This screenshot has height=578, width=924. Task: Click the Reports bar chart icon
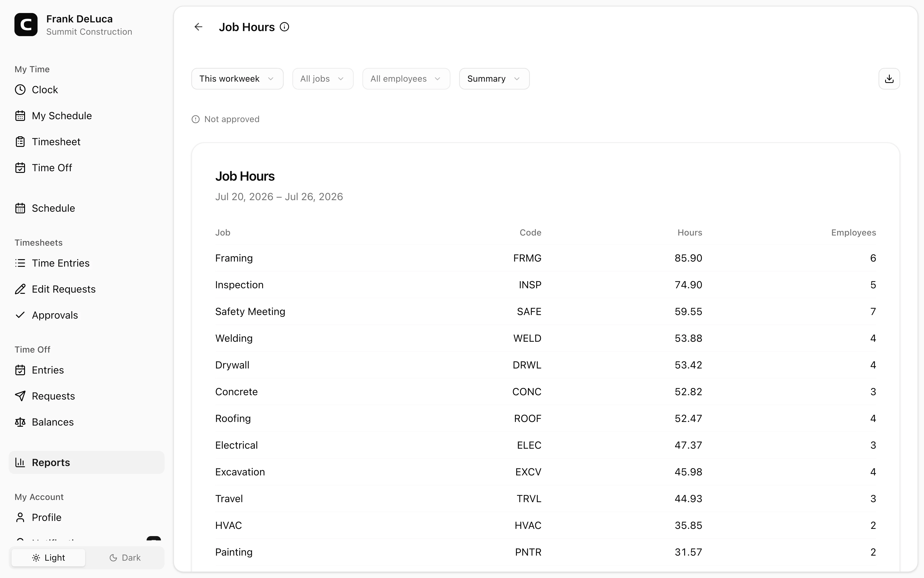20,463
